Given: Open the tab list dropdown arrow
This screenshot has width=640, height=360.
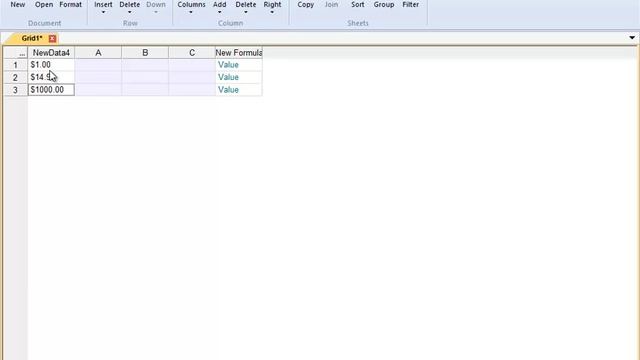Looking at the screenshot, I should point(632,38).
